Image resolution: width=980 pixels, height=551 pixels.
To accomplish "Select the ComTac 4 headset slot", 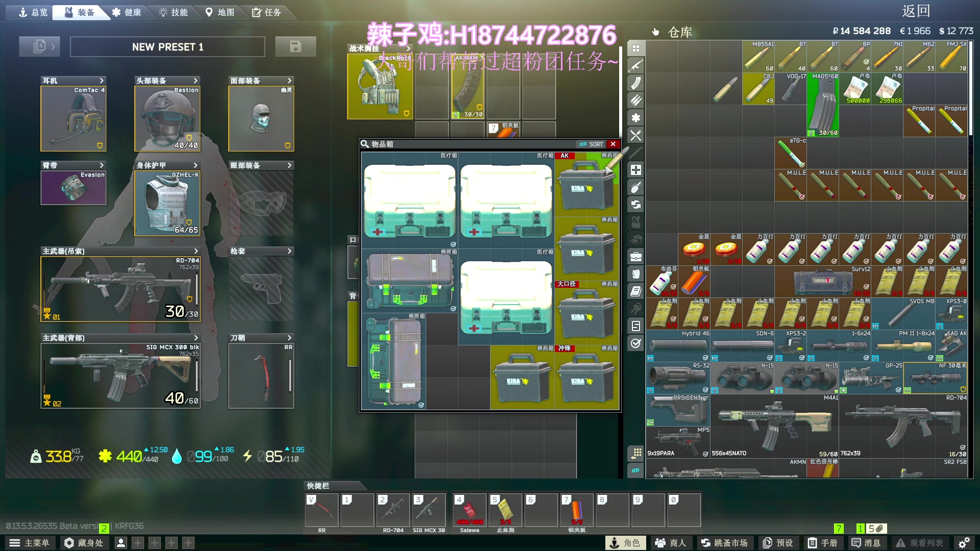I will click(x=73, y=118).
